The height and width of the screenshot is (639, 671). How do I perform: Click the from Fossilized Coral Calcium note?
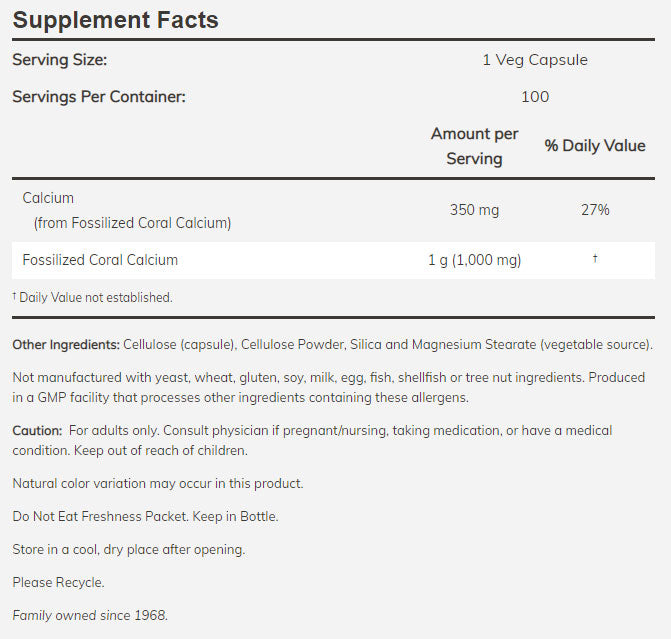click(x=132, y=223)
